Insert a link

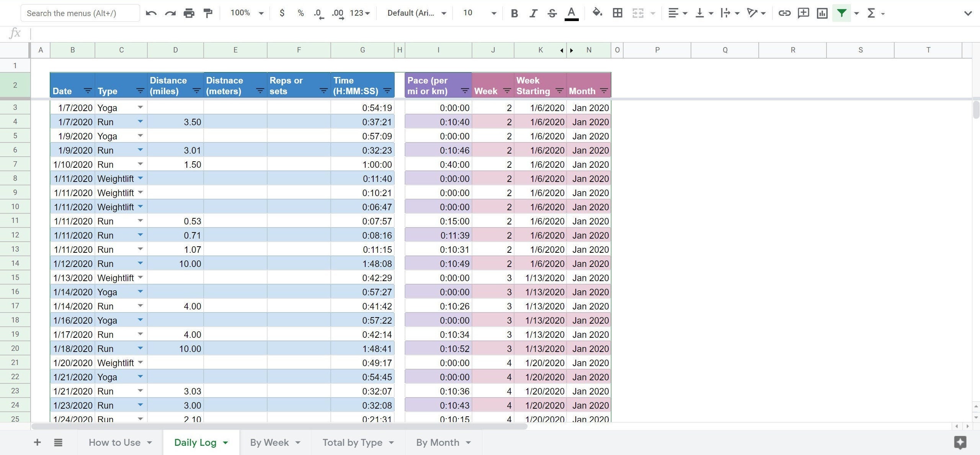coord(784,13)
